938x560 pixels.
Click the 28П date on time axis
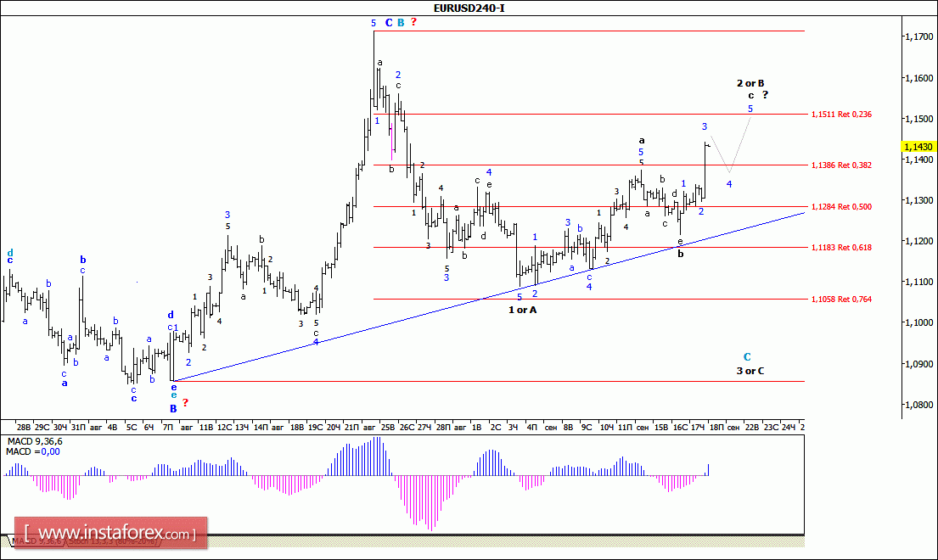[442, 428]
